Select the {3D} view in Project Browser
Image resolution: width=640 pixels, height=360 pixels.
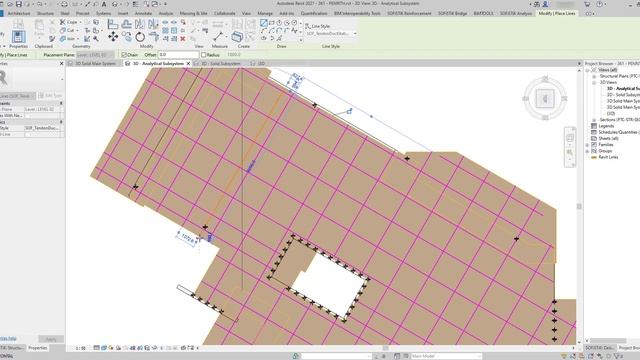click(x=611, y=113)
